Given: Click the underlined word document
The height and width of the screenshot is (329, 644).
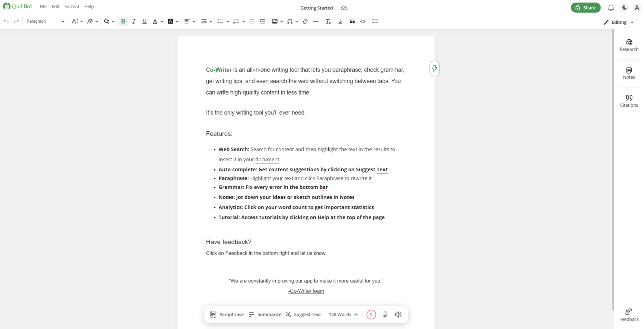Looking at the screenshot, I should (x=267, y=159).
